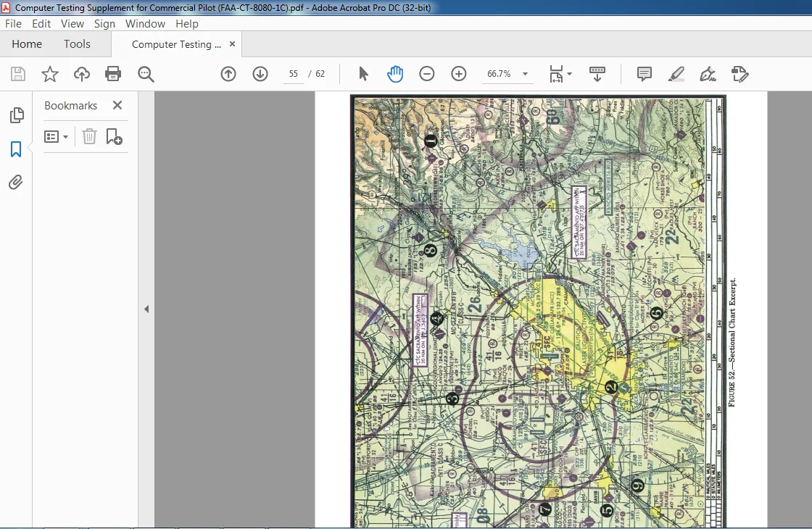Add a new bookmark icon

point(114,137)
